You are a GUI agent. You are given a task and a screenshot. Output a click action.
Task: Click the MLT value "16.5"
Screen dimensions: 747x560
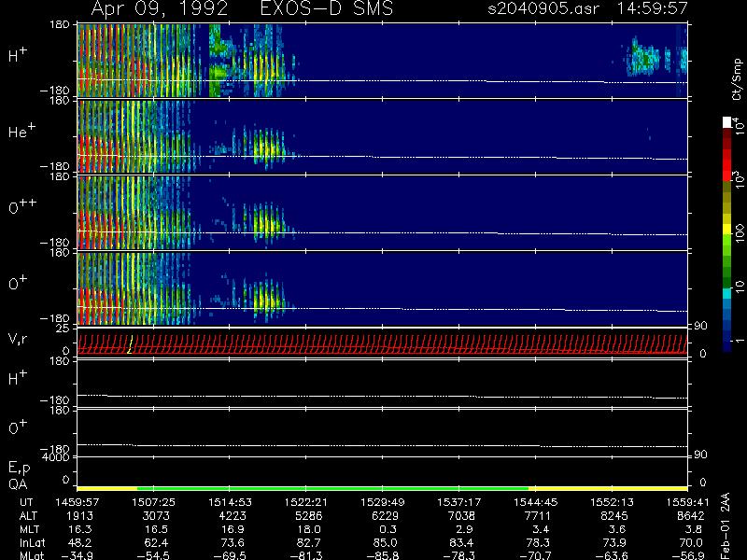coord(158,529)
